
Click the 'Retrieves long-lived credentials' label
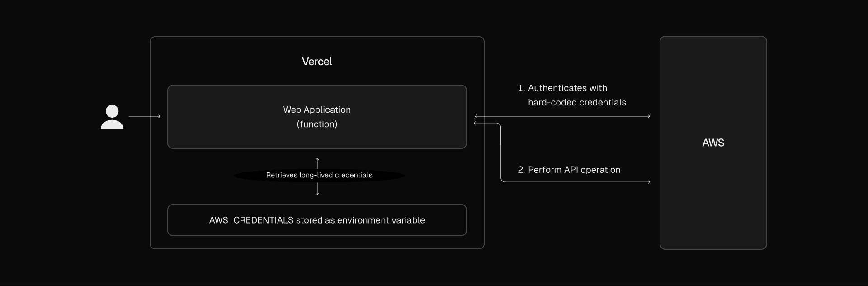[319, 175]
